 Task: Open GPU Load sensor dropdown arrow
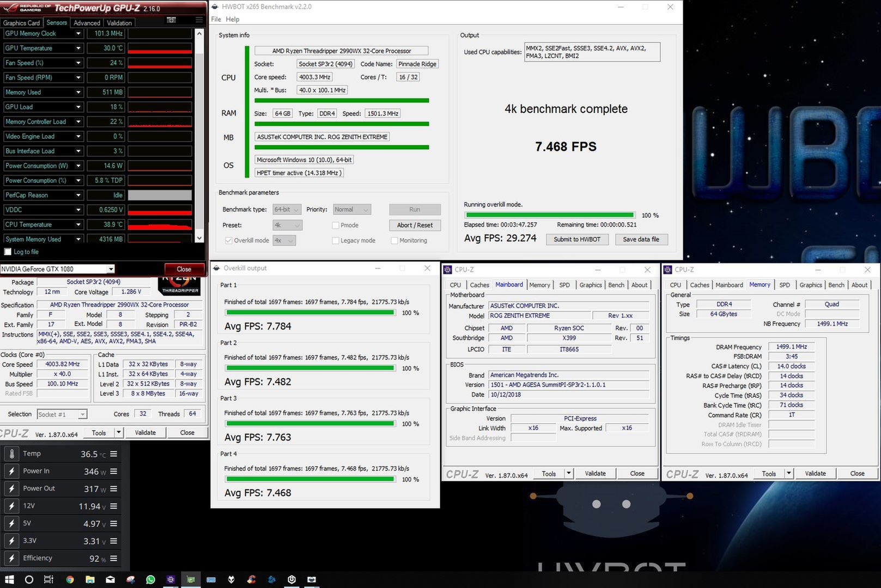tap(78, 107)
